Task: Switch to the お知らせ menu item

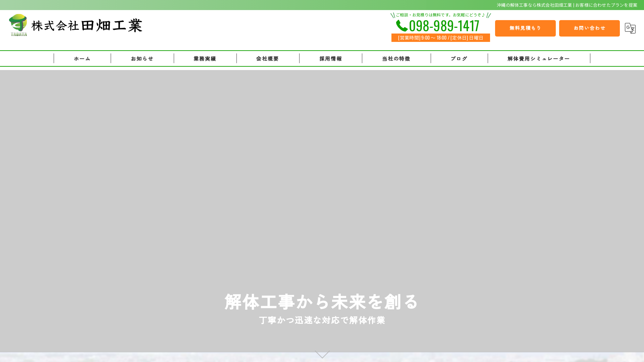Action: (142, 58)
